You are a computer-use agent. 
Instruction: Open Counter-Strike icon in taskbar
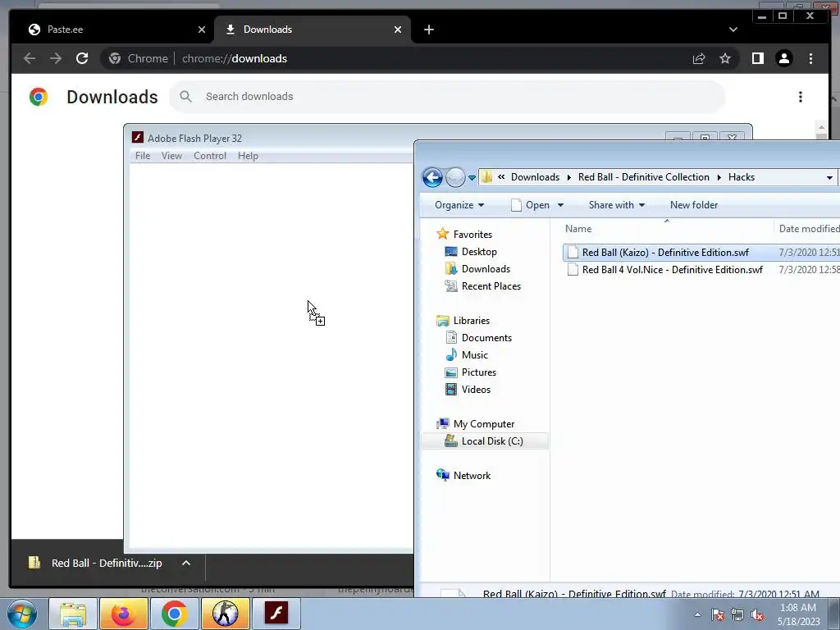(x=225, y=614)
